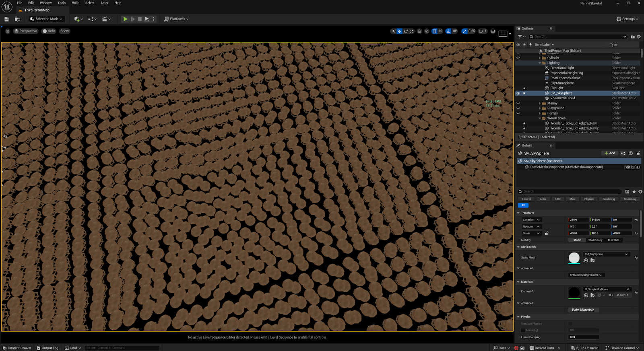Toggle grid snapping icon
The width and height of the screenshot is (644, 351).
tap(434, 31)
